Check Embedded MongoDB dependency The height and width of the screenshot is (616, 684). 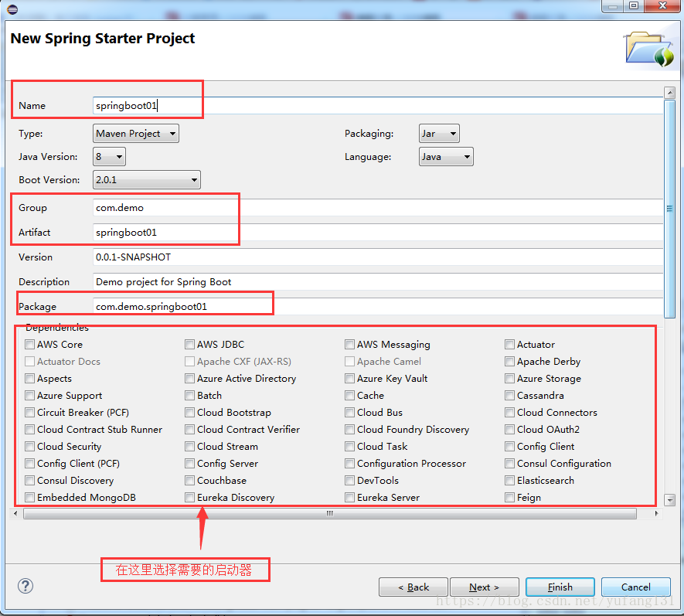coord(29,497)
